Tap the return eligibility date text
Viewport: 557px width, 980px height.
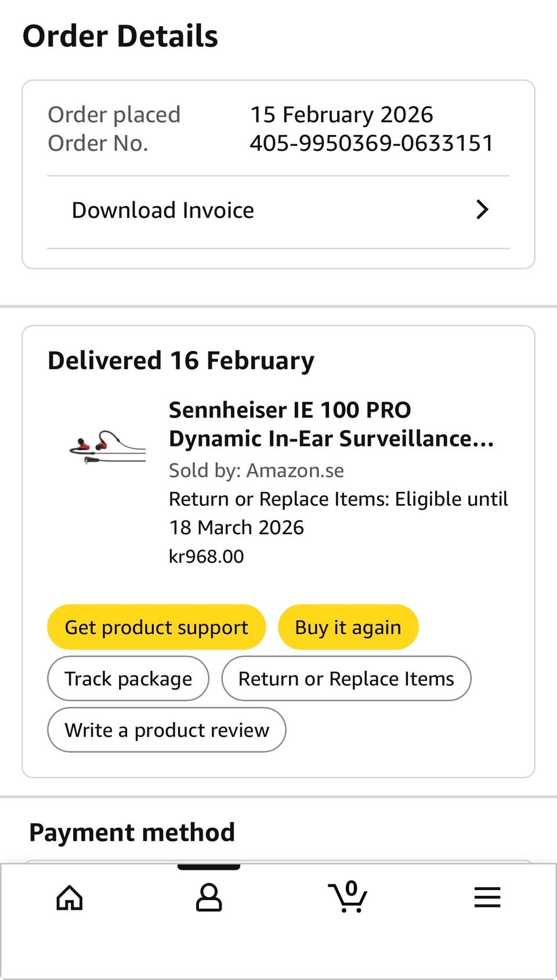click(338, 513)
